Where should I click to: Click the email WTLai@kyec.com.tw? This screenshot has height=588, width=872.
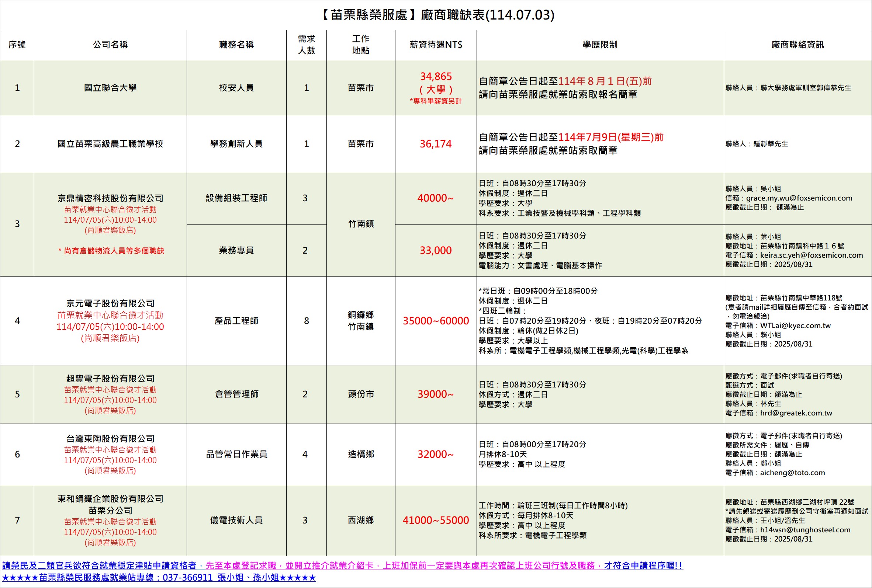pyautogui.click(x=795, y=326)
